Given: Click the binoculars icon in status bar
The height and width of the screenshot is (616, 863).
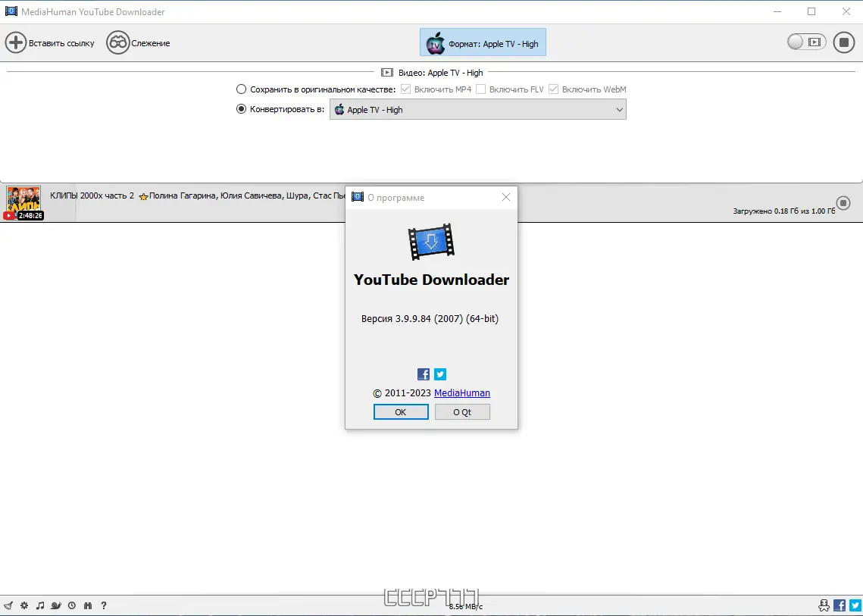Looking at the screenshot, I should pyautogui.click(x=87, y=605).
